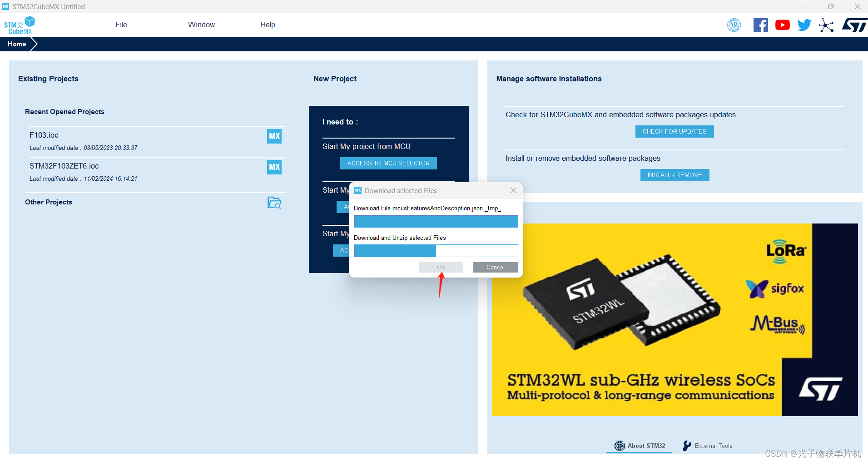This screenshot has width=868, height=462.
Task: Click the About STM32 globe icon
Action: pyautogui.click(x=620, y=446)
